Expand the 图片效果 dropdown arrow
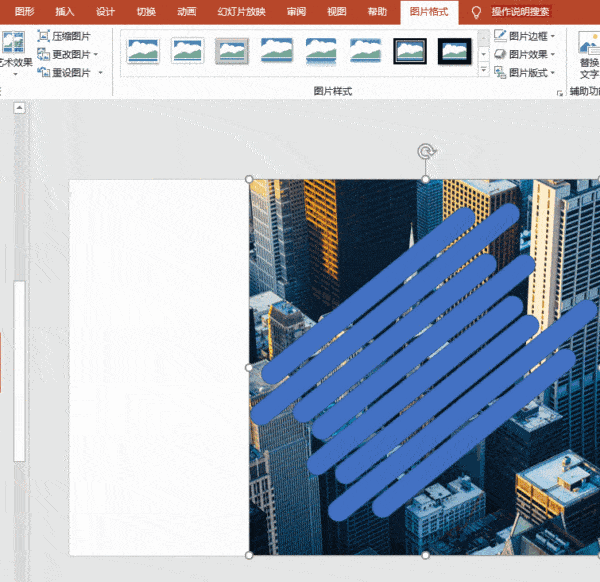Image resolution: width=600 pixels, height=582 pixels. coord(553,54)
